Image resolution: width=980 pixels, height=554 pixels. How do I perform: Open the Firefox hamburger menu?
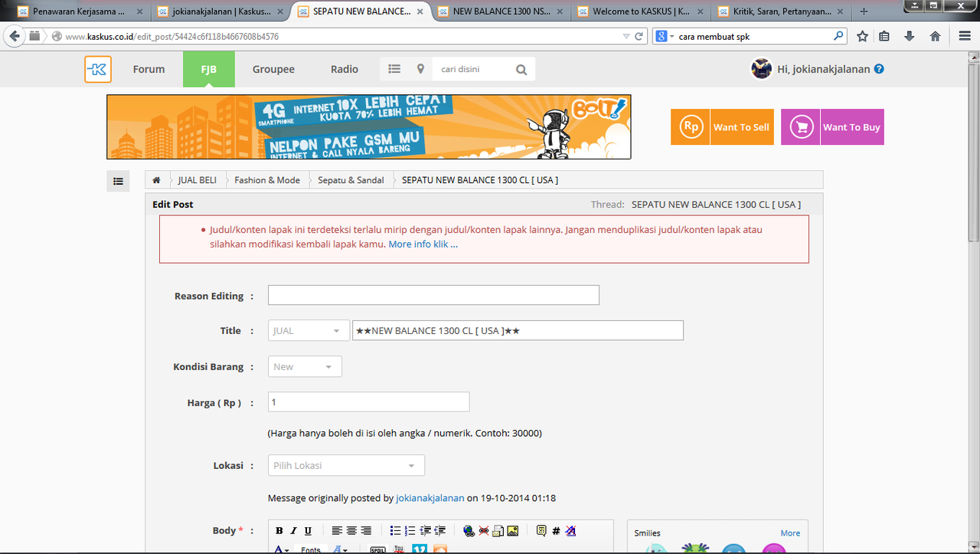(x=965, y=36)
